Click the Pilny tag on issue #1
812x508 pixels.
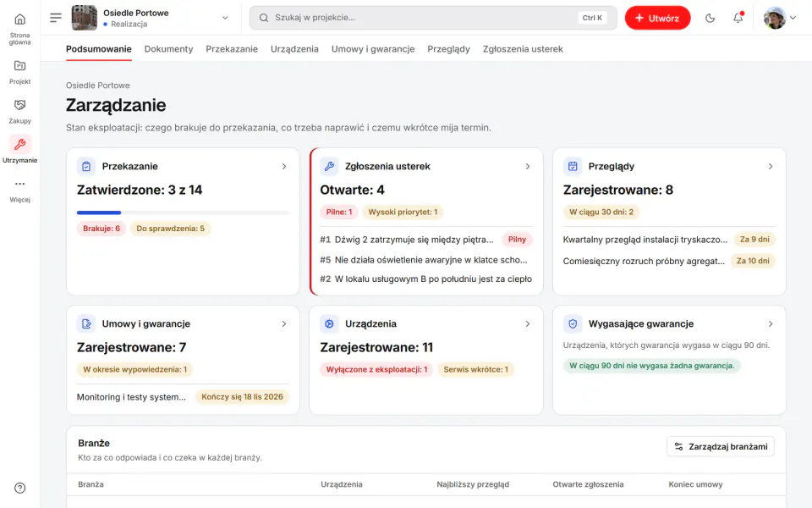click(x=517, y=240)
